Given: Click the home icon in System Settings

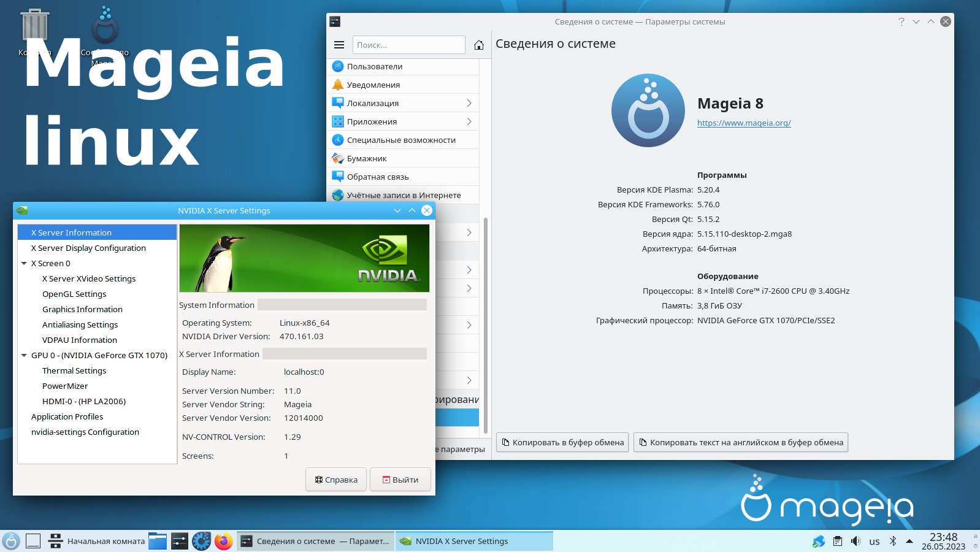Looking at the screenshot, I should 479,45.
